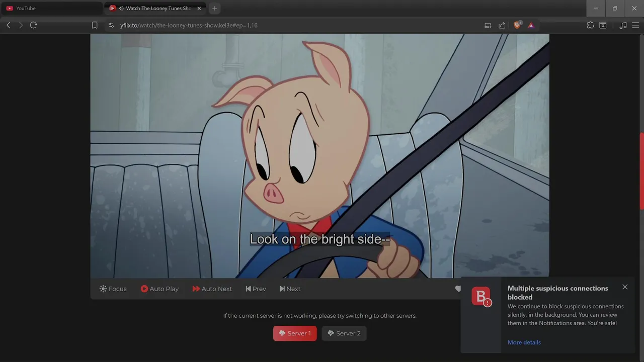Click the page vertical scrollbar thumb

(641, 171)
